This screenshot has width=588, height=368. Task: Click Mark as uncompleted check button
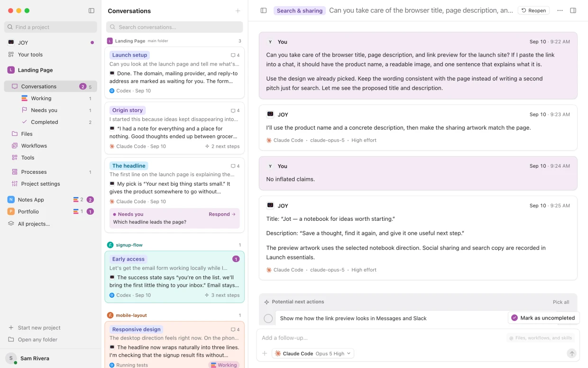point(543,318)
